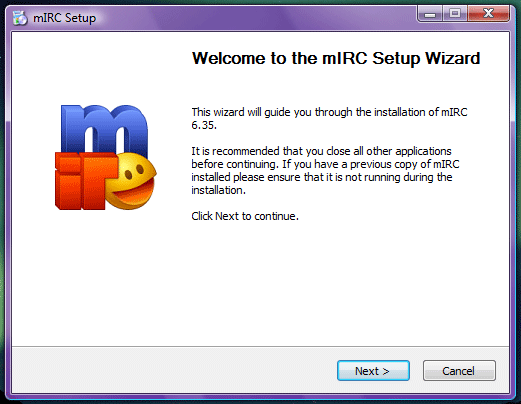Minimize the mIRC Setup window
Viewport: 521px width, 404px height.
click(x=430, y=14)
